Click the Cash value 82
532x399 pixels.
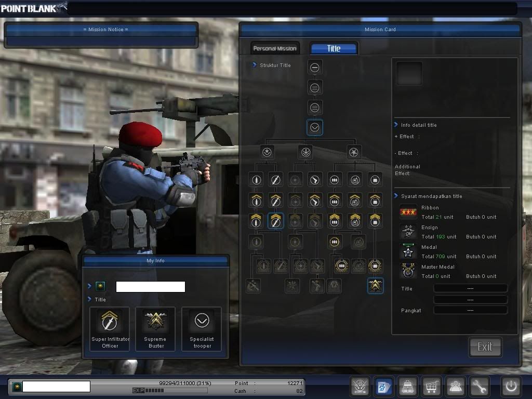click(x=299, y=391)
